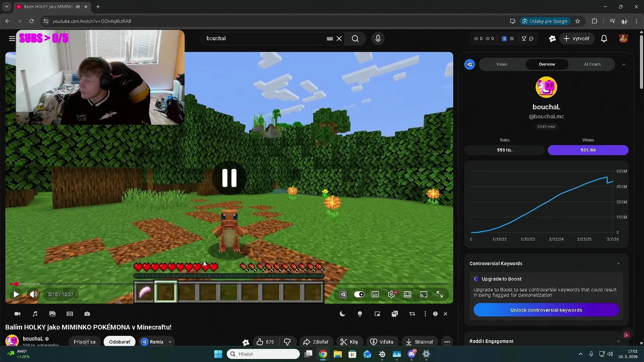The height and width of the screenshot is (362, 644).
Task: Click the vidIQ trophy icon in header
Action: click(524, 38)
